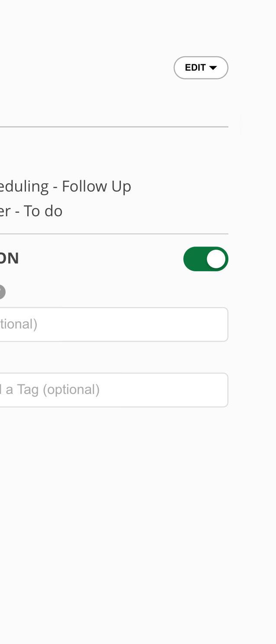Click the white knob of the toggle
This screenshot has width=276, height=644.
point(216,259)
